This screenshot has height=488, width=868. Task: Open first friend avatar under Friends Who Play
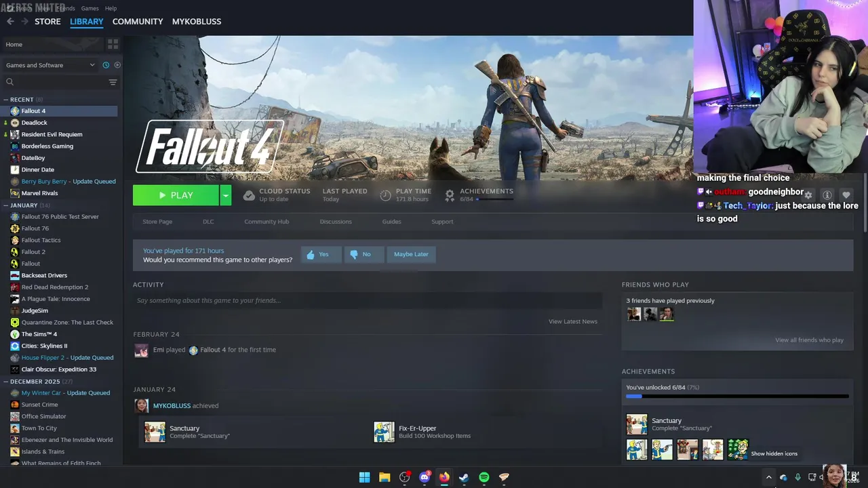634,314
